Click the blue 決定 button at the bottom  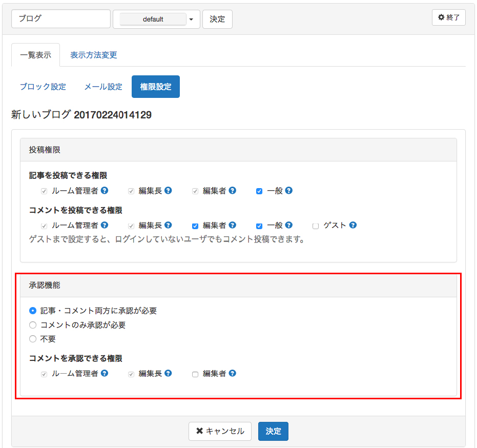click(273, 431)
